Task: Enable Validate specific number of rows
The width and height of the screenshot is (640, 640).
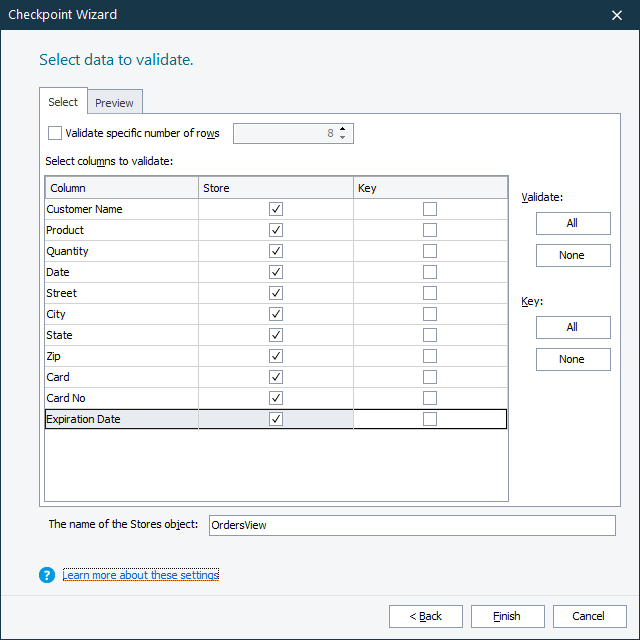Action: pos(55,133)
